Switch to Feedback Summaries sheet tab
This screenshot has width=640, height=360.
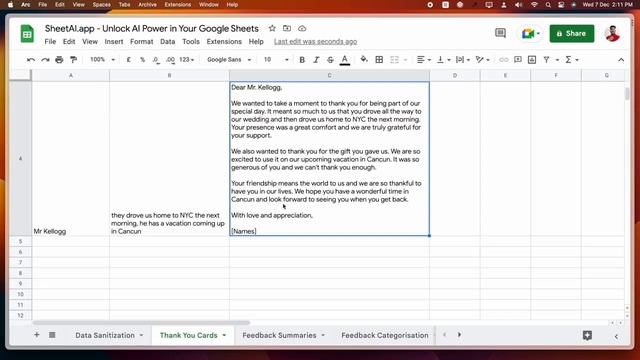[279, 335]
